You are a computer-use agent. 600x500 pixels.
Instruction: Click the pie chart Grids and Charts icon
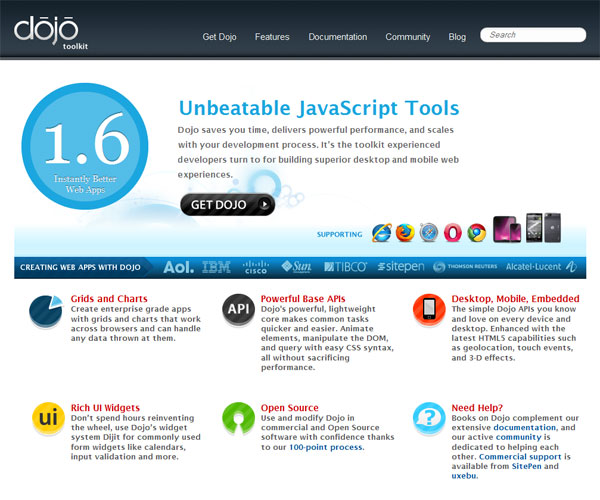(x=46, y=311)
